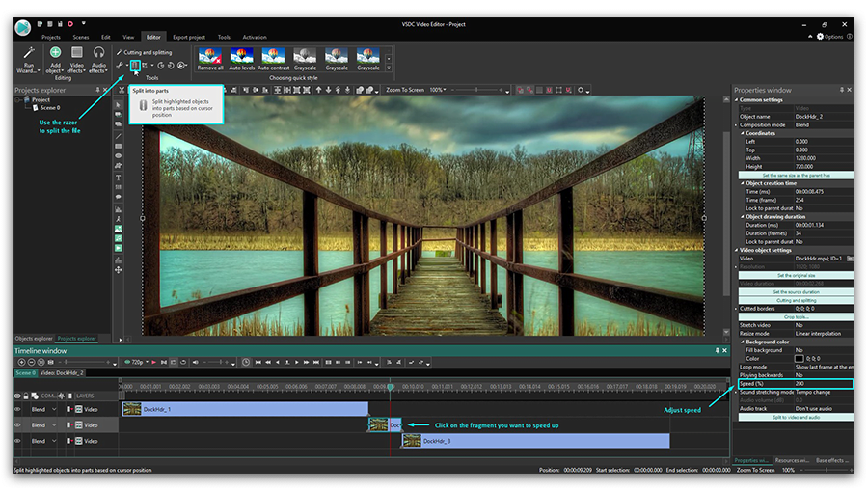Pin the Properties window panel
Screen dimensions: 868x492
tap(841, 90)
